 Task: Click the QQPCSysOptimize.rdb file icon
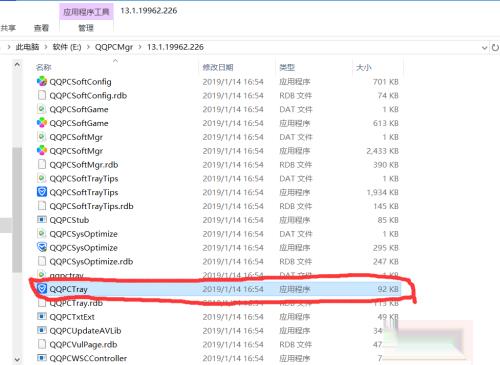point(42,261)
